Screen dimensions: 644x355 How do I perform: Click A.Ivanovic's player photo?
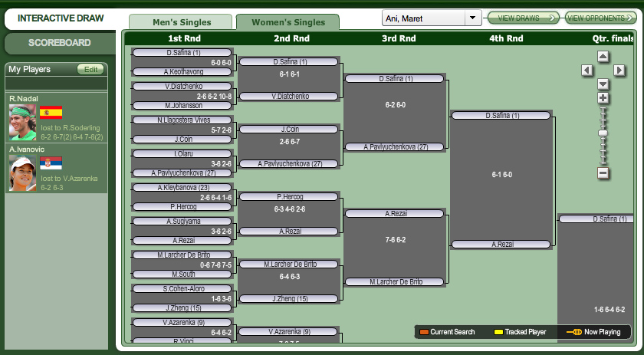point(22,173)
